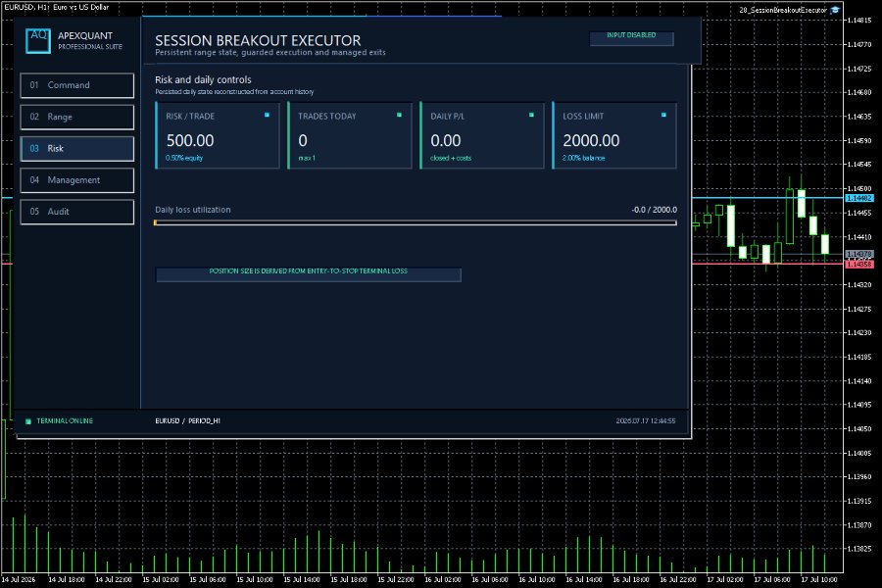Click the 0.50% equity text
Screen dimensions: 882x588
[x=184, y=158]
